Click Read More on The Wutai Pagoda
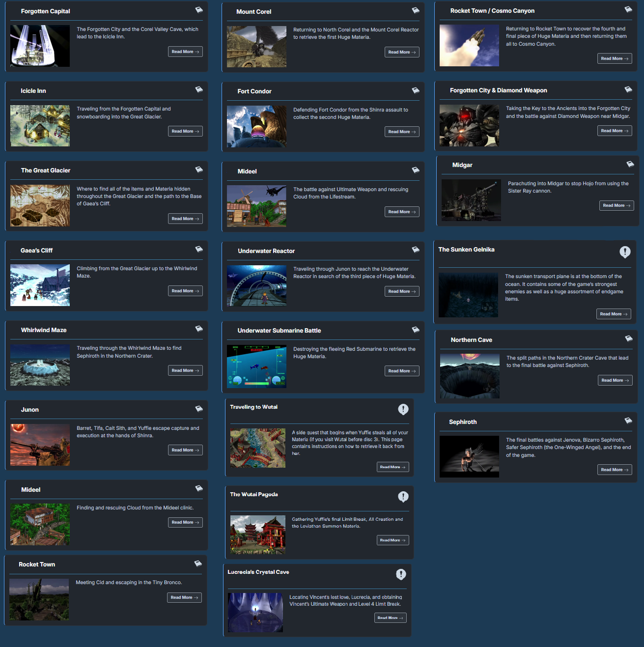Image resolution: width=644 pixels, height=647 pixels. [393, 540]
